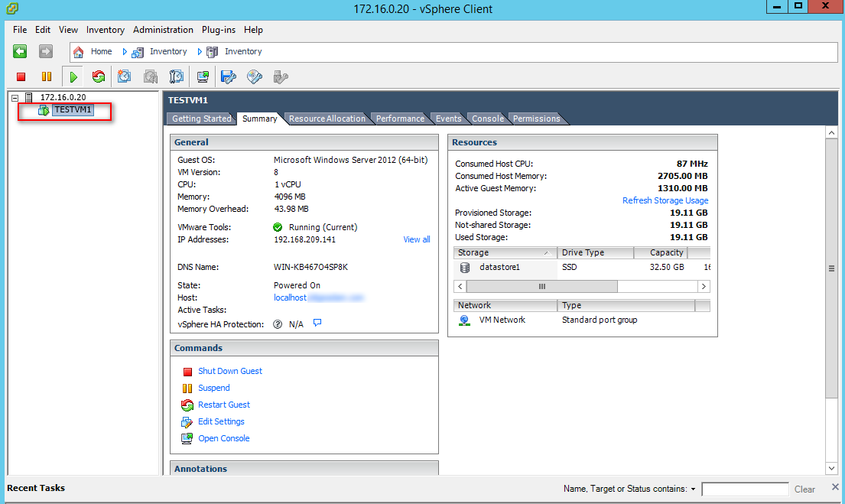The height and width of the screenshot is (504, 845).
Task: Click the up arrow of the Summary scrollbar
Action: (831, 132)
